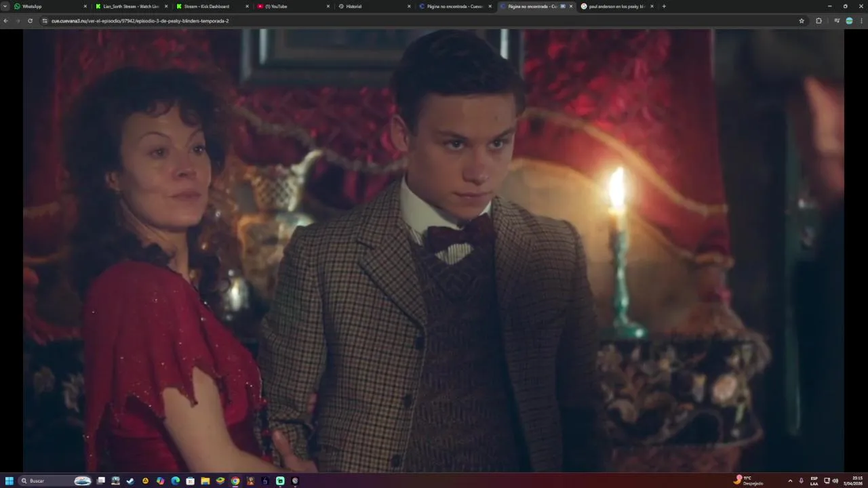Close the WhatsApp tab
This screenshot has height=488, width=868.
coord(85,6)
